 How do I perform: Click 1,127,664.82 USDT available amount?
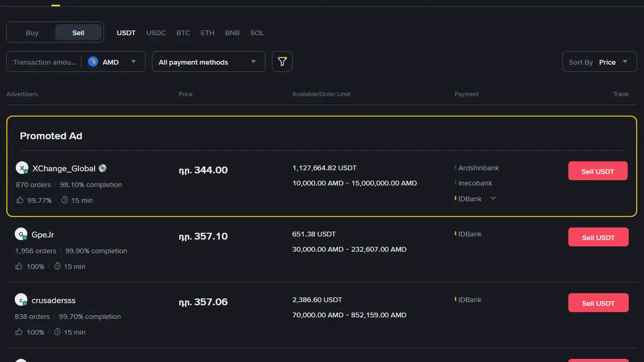[325, 168]
